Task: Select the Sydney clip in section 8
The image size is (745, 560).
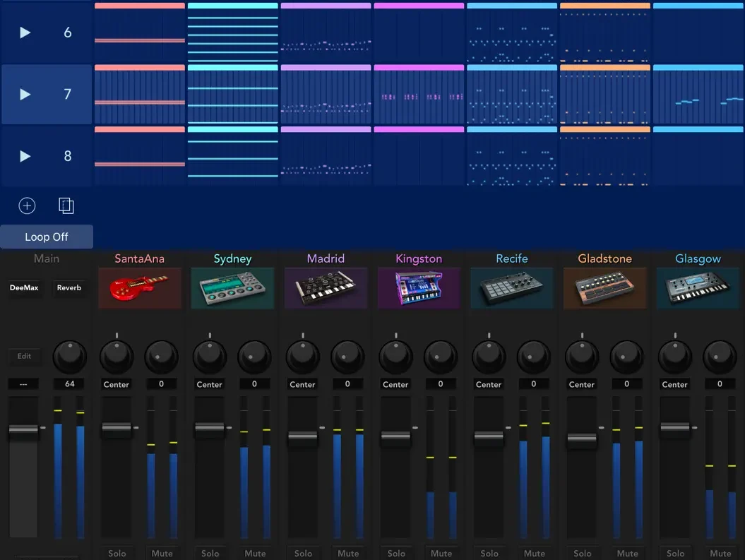Action: point(233,156)
